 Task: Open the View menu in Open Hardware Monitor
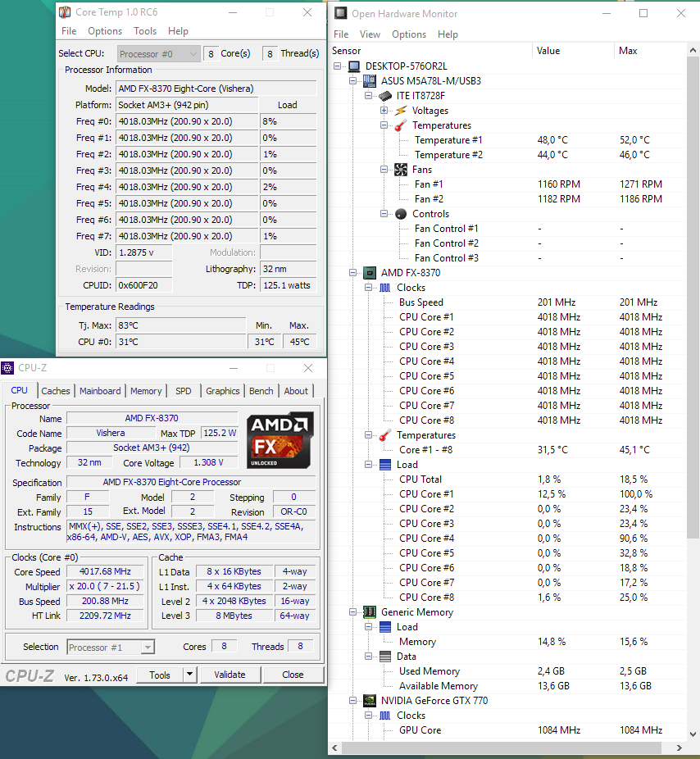370,34
